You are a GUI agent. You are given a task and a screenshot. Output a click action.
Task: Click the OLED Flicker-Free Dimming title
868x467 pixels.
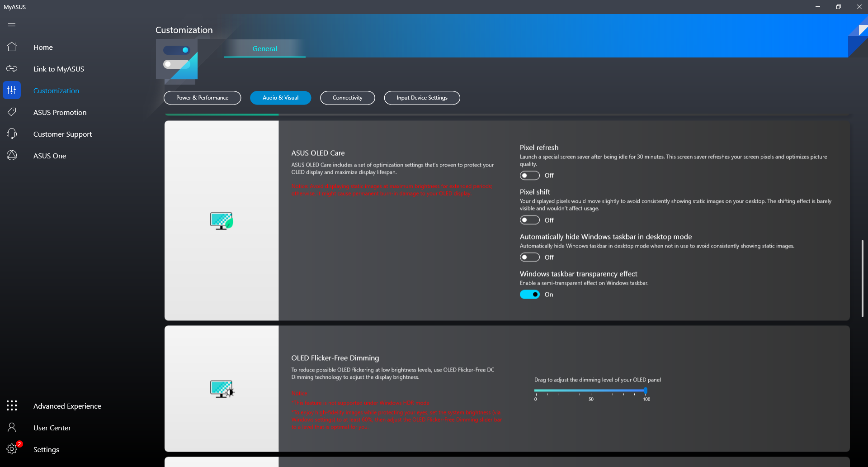(x=335, y=358)
